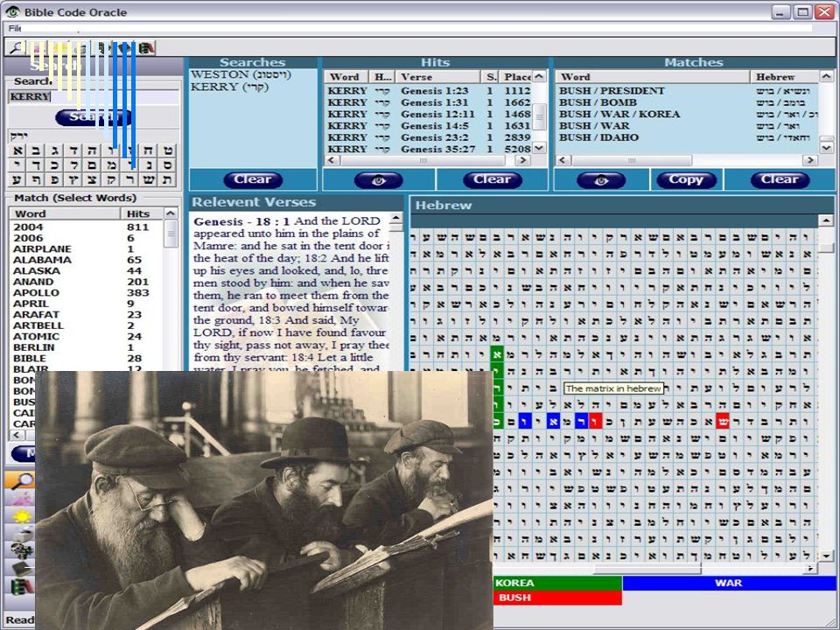Image resolution: width=840 pixels, height=630 pixels.
Task: Sort Hits by the Verse column header
Action: [x=437, y=77]
